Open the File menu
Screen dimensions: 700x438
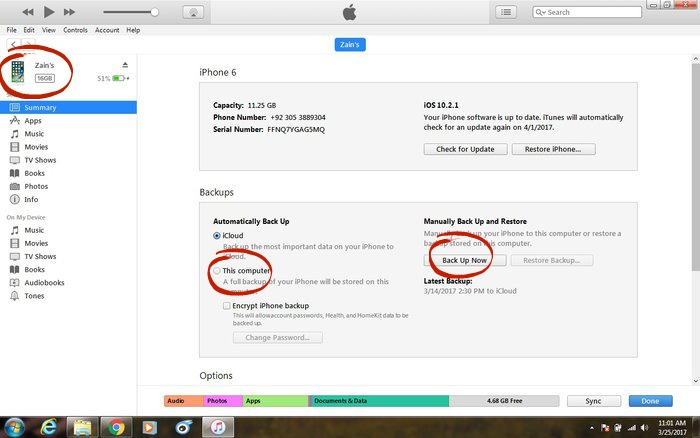tap(12, 30)
